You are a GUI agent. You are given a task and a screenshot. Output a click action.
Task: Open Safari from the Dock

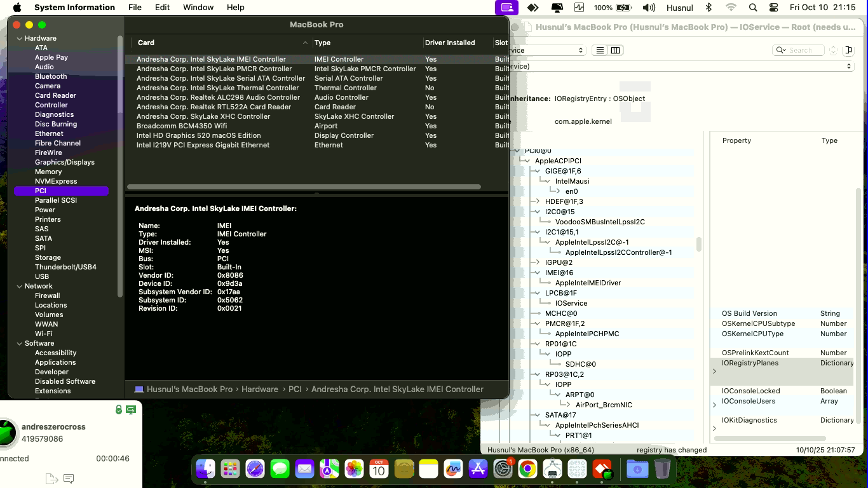255,470
